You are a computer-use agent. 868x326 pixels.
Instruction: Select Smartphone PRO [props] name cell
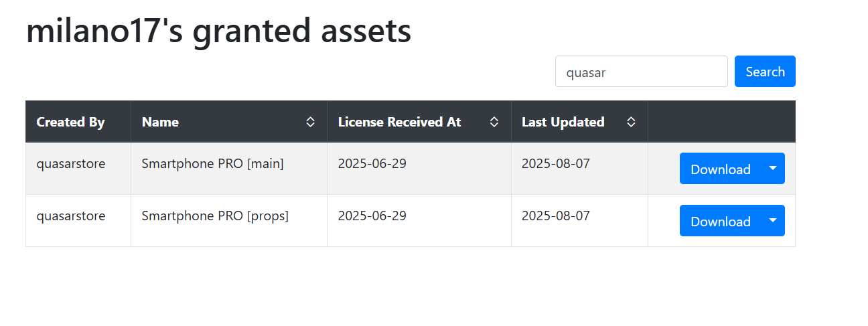229,221
